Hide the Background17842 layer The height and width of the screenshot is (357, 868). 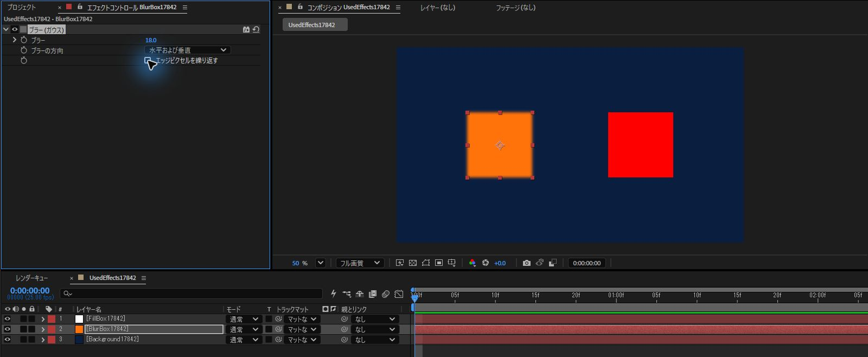point(7,340)
